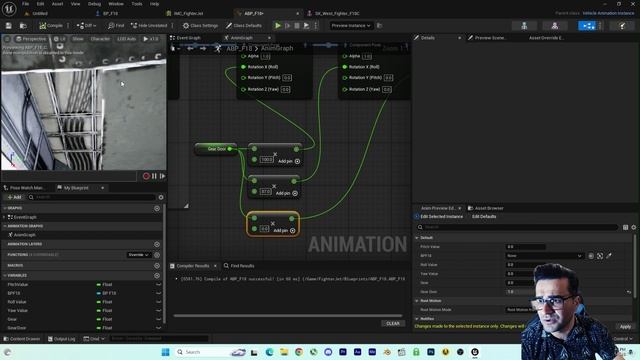The width and height of the screenshot is (640, 360).
Task: Collapse the Variables section
Action: point(4,276)
